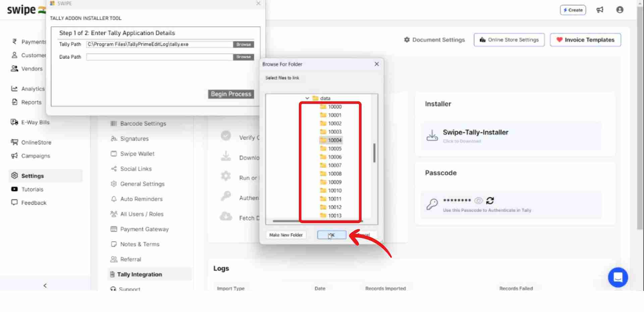Open Online Store Settings
Screen dimensions: 644x312
click(509, 40)
